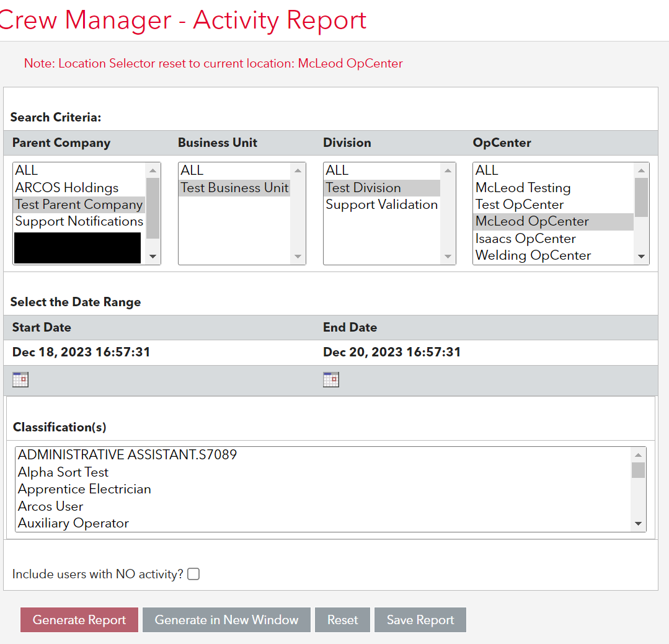Select Test Business Unit entry

(x=234, y=187)
